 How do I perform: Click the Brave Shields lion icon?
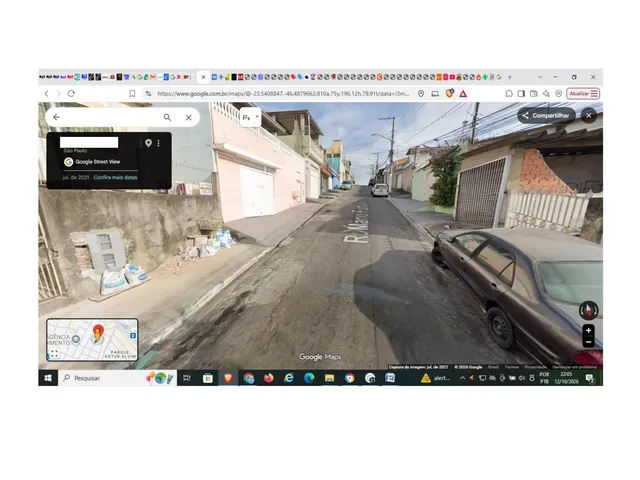[x=449, y=93]
